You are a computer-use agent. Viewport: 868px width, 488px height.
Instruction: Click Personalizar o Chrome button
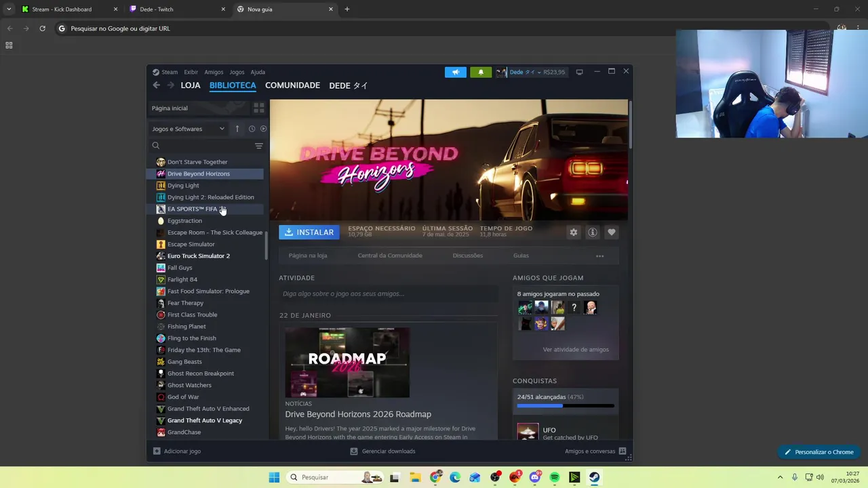(818, 452)
